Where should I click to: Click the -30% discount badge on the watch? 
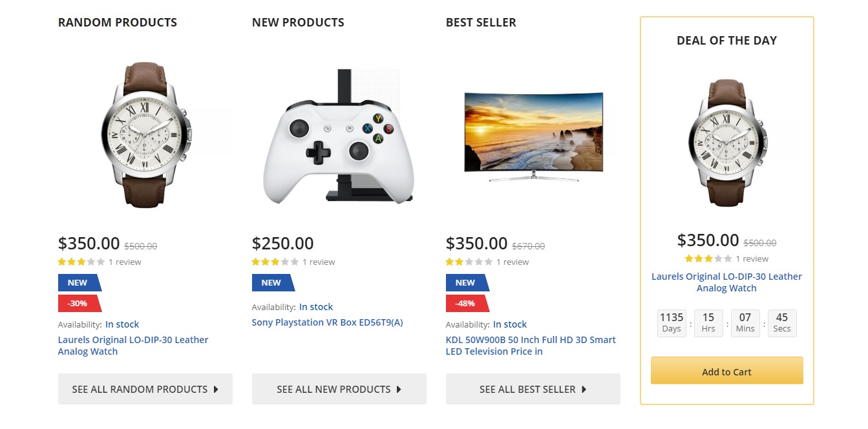78,303
